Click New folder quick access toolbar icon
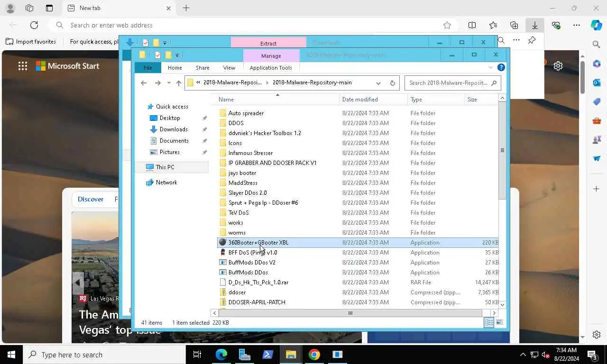The image size is (607, 364). 168,55
